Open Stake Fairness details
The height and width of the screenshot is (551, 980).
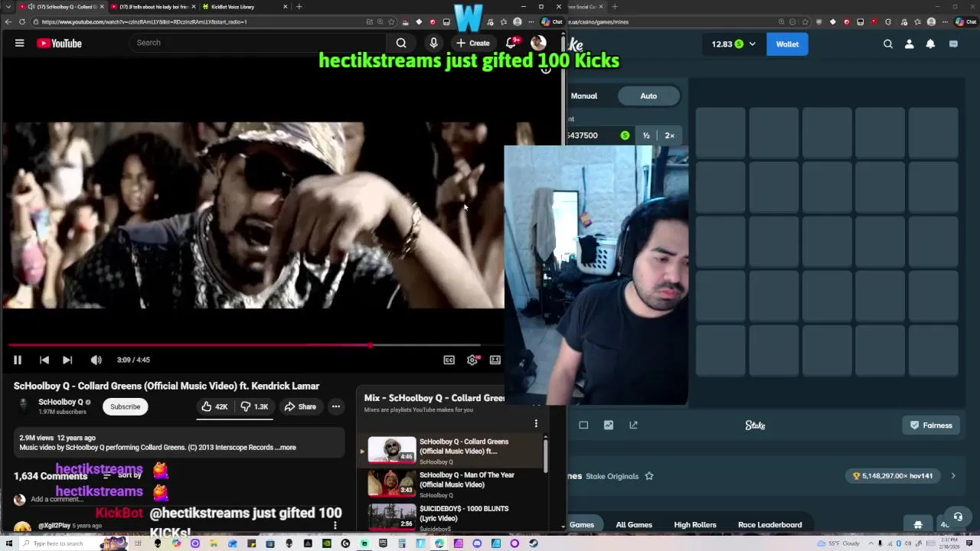tap(931, 425)
